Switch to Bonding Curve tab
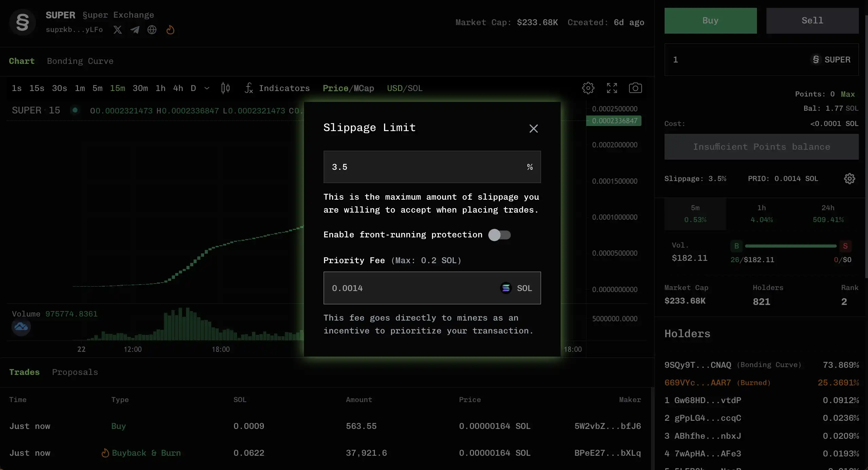868x470 pixels. click(x=80, y=61)
